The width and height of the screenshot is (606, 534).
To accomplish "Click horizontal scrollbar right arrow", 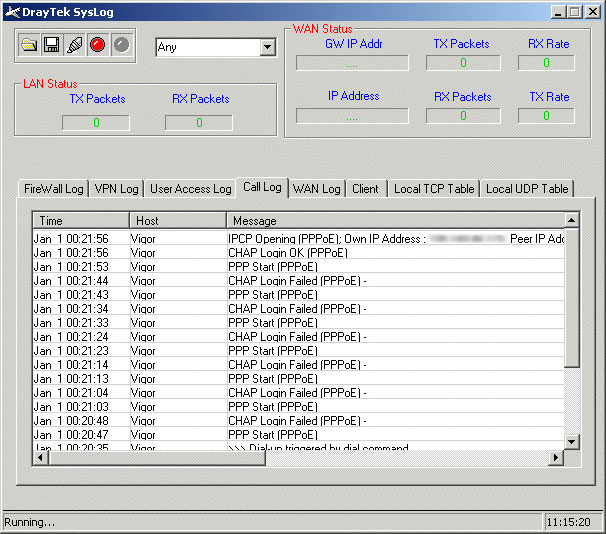I will (x=556, y=457).
